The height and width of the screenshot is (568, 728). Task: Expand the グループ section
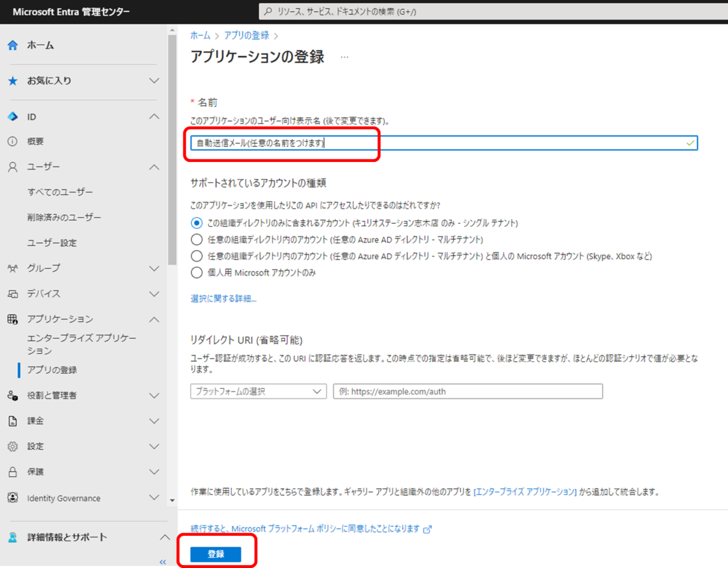[155, 268]
